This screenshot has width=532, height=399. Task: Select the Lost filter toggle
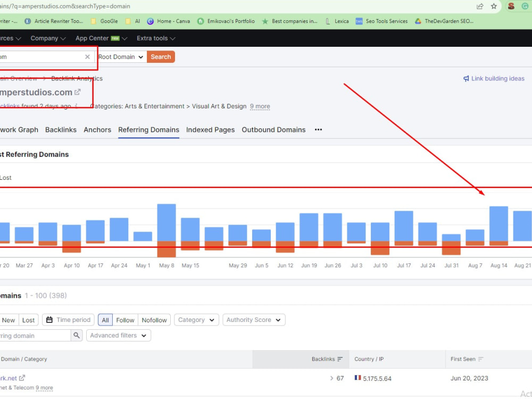point(29,320)
